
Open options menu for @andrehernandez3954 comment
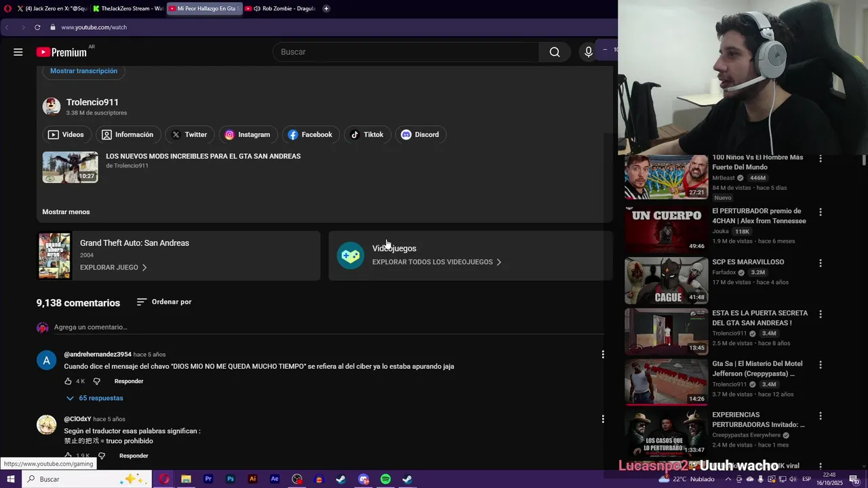pyautogui.click(x=603, y=354)
